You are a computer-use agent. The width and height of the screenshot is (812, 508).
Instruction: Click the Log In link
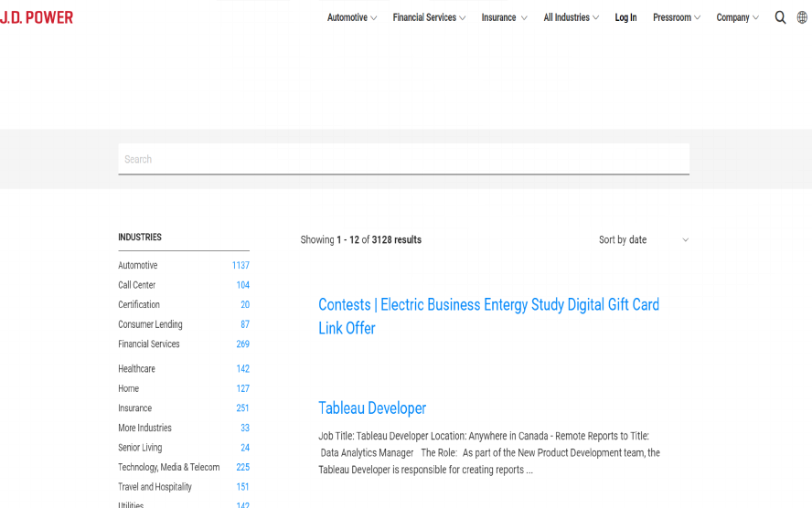(x=625, y=17)
